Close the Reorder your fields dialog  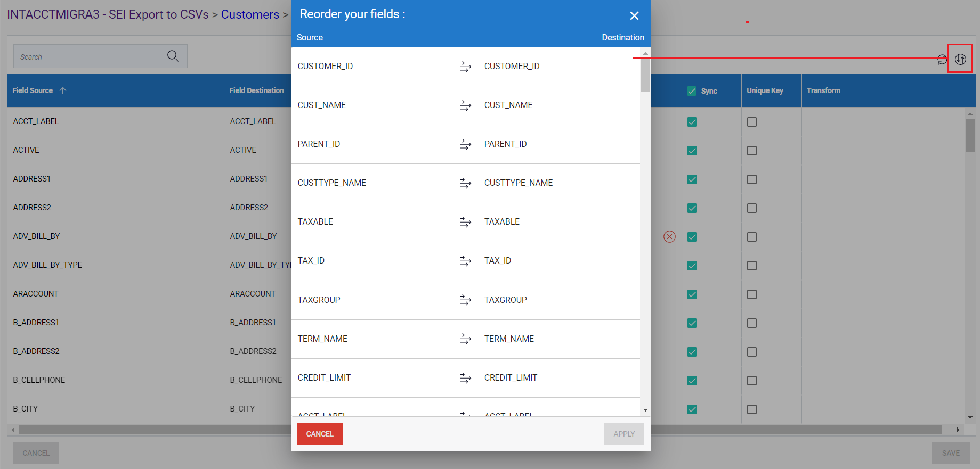(x=634, y=16)
